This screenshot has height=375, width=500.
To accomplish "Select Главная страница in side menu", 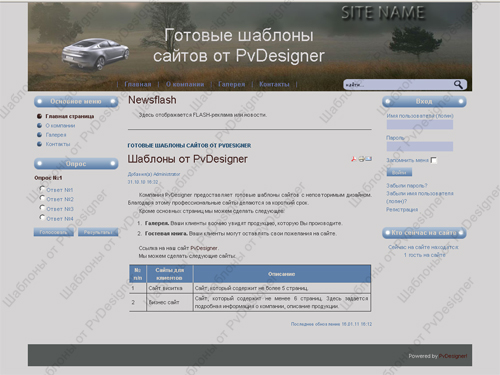I will click(x=70, y=116).
